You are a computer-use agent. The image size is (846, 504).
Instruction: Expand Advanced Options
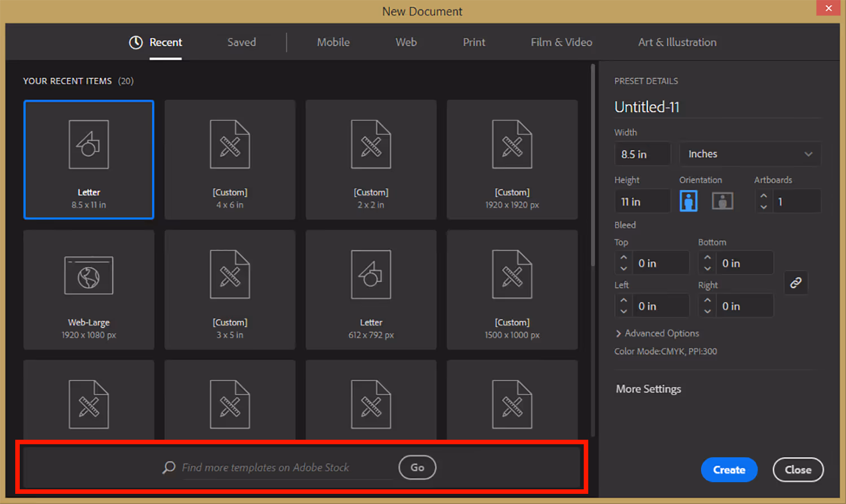pos(658,333)
